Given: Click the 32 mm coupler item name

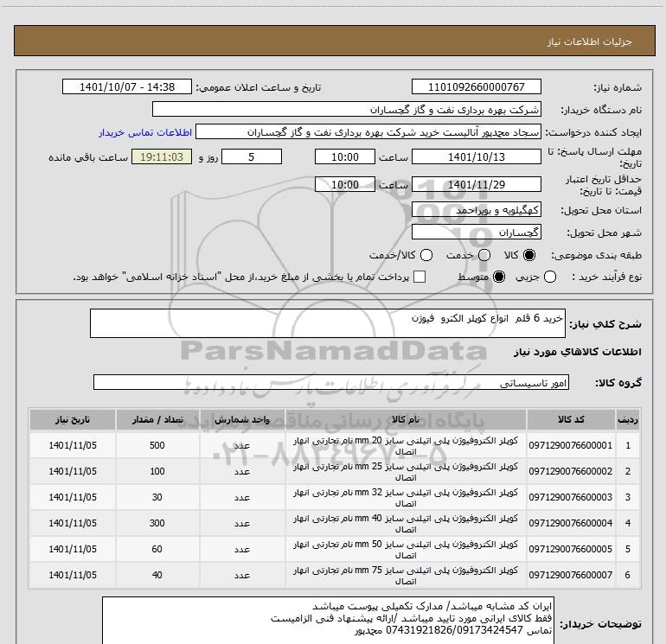Looking at the screenshot, I should click(406, 498).
